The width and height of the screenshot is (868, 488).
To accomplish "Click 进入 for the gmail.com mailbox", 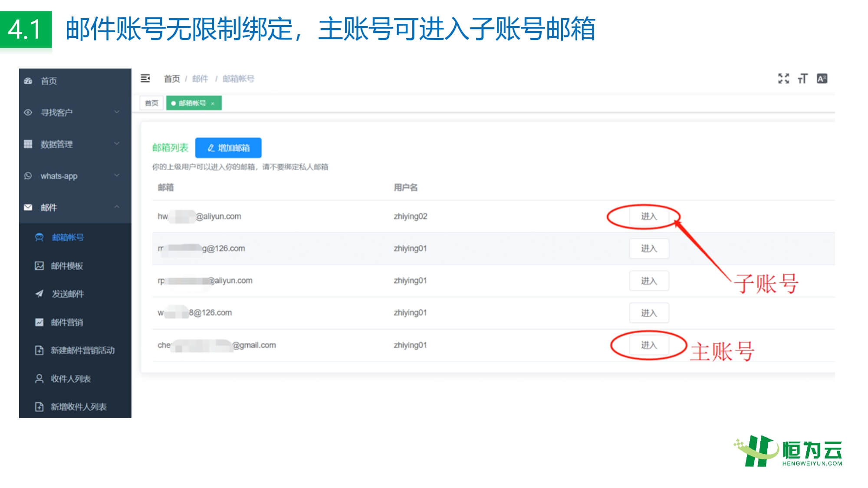I will [649, 345].
